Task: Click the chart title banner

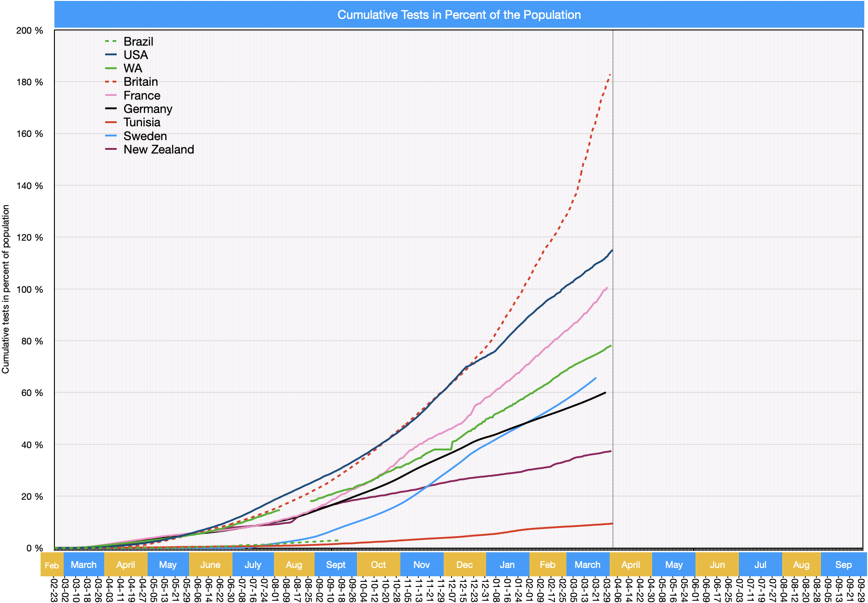Action: click(459, 15)
